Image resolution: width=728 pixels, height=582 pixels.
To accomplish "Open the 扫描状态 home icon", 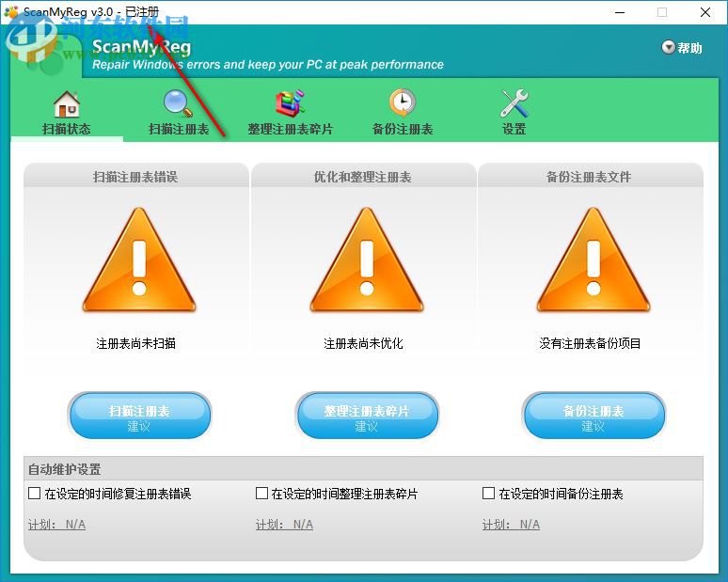I will (x=67, y=104).
